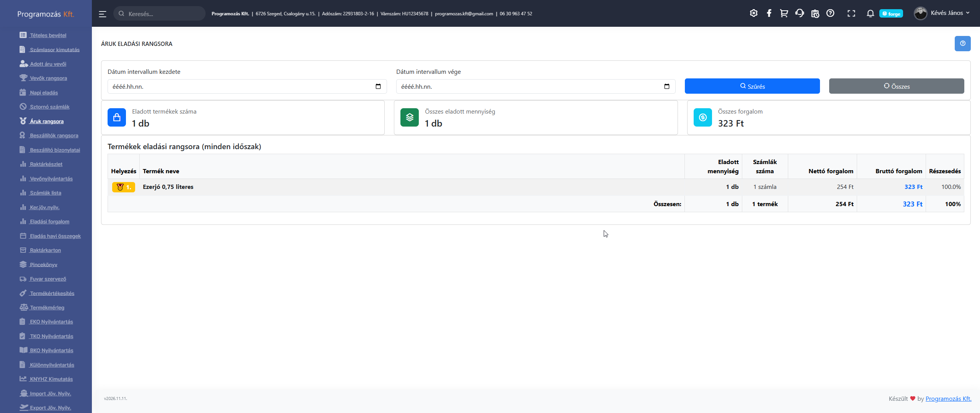Open Vevők rangsora in sidebar

click(48, 78)
